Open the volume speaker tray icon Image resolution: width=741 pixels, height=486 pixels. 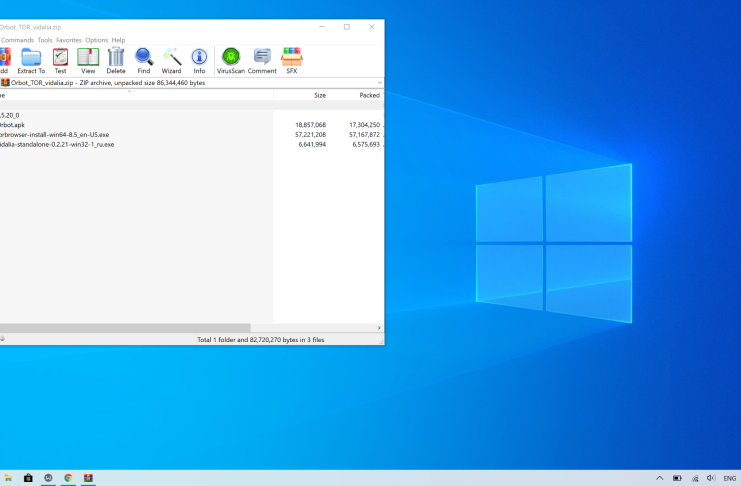[x=711, y=478]
